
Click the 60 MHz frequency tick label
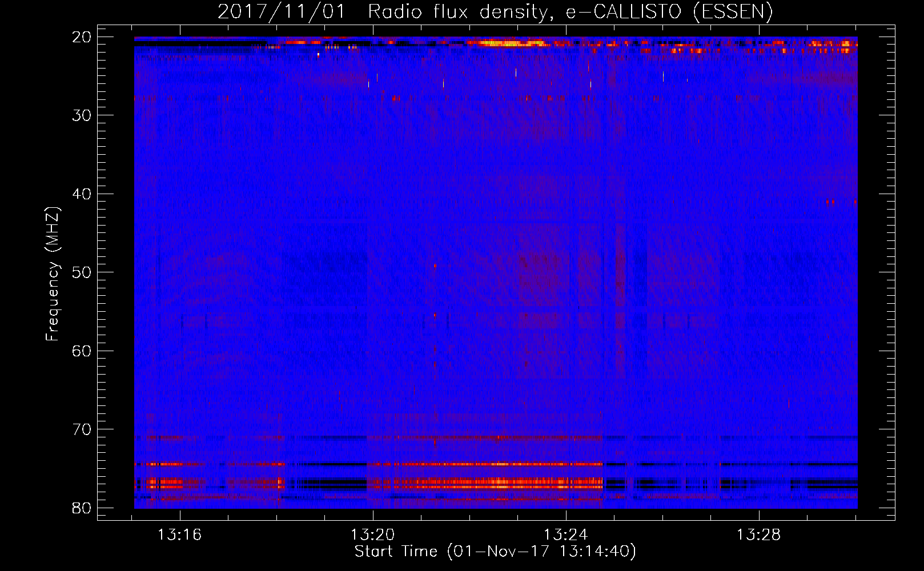[82, 351]
